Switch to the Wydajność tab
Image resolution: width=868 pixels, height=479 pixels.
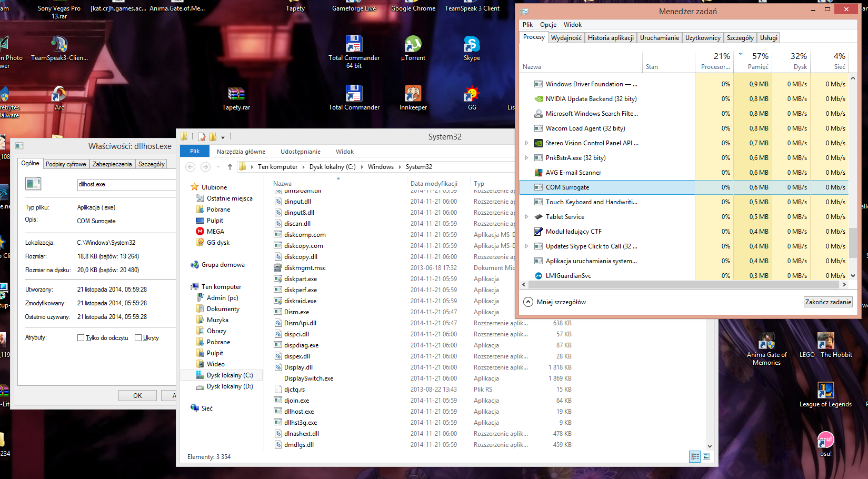click(x=566, y=38)
